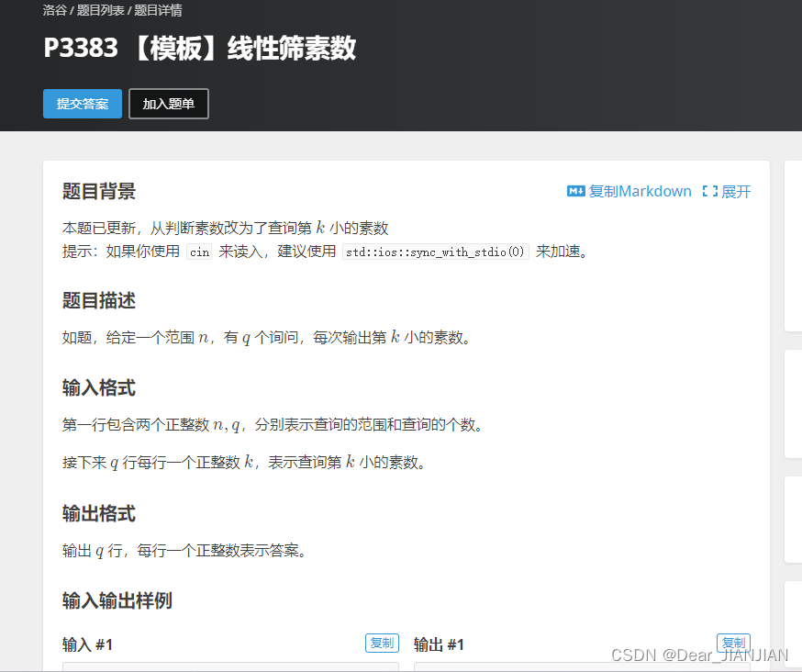Click the 加入题单 button
802x672 pixels.
pyautogui.click(x=169, y=104)
